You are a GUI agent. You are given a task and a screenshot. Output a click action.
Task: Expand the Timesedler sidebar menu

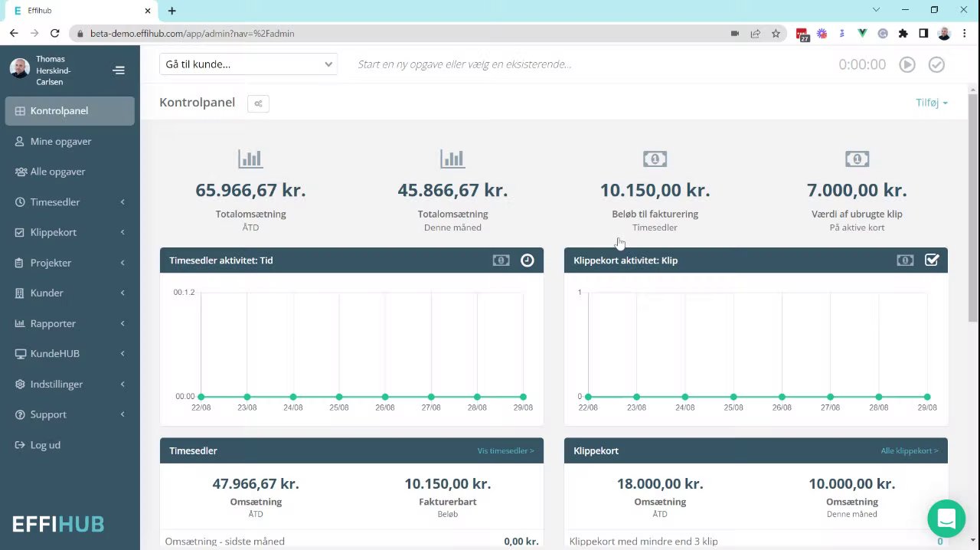pyautogui.click(x=70, y=202)
